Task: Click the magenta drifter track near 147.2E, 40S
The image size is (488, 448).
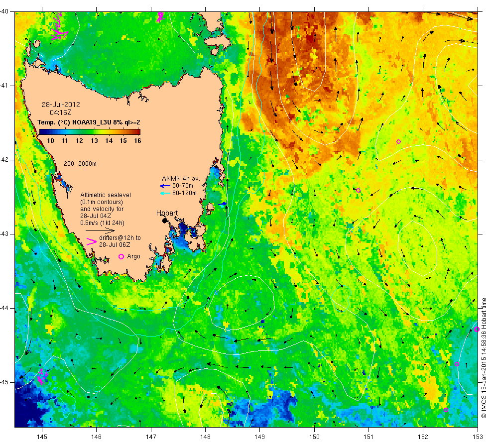Action: click(160, 17)
